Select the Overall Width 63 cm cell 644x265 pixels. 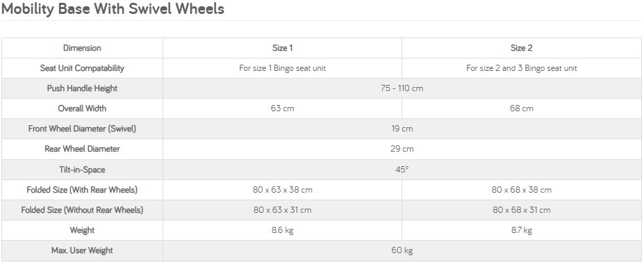(282, 109)
